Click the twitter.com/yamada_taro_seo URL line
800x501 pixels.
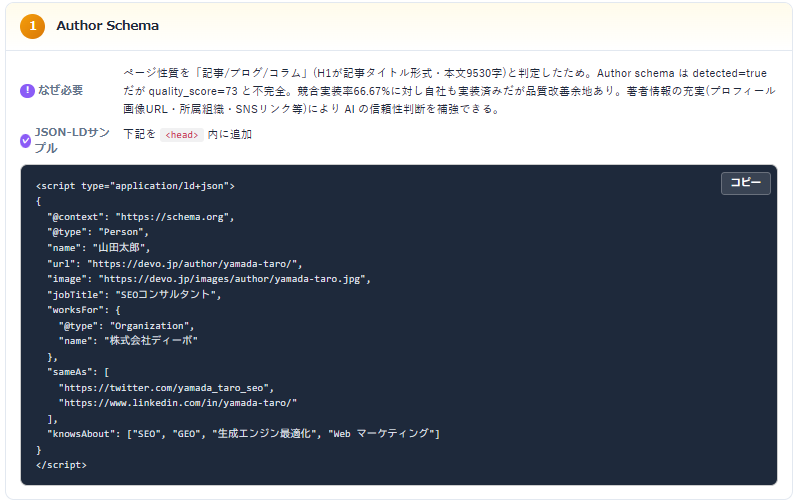point(166,388)
